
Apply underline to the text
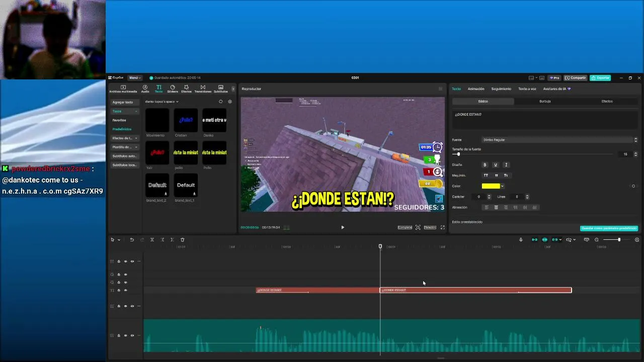[496, 165]
